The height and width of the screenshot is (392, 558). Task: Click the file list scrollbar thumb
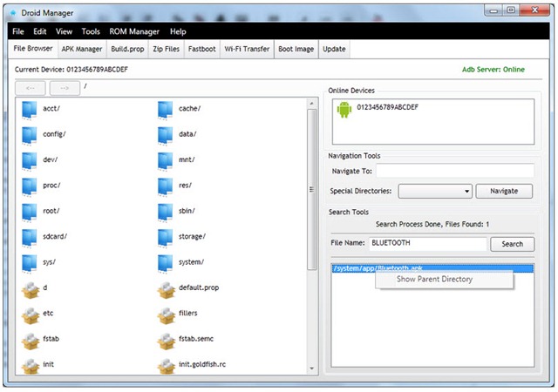point(312,189)
